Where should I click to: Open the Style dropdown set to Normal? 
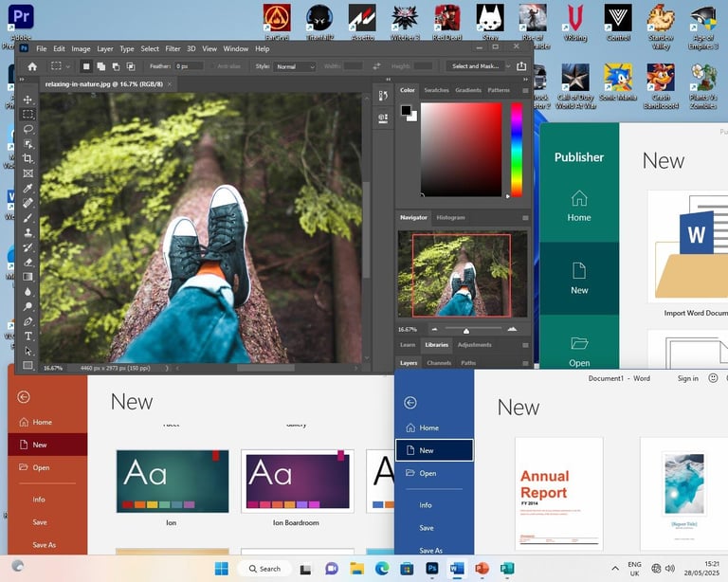pyautogui.click(x=296, y=66)
